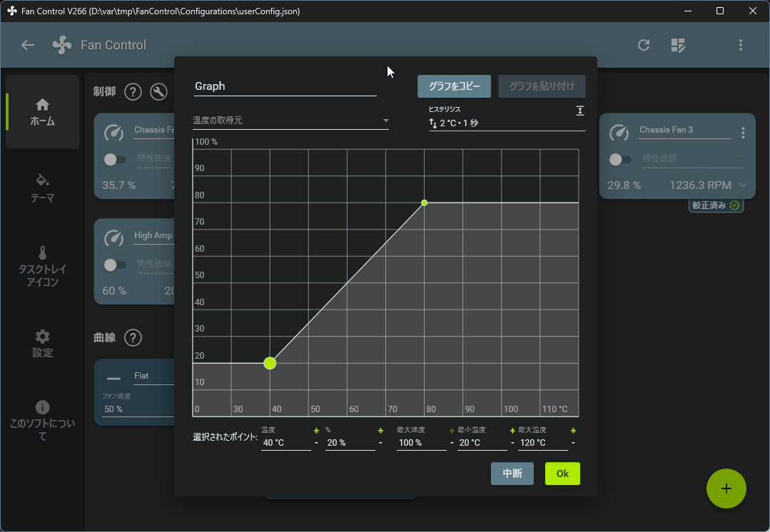Toggle the first Chassis Fan control switch
Image resolution: width=770 pixels, height=532 pixels.
[x=115, y=160]
